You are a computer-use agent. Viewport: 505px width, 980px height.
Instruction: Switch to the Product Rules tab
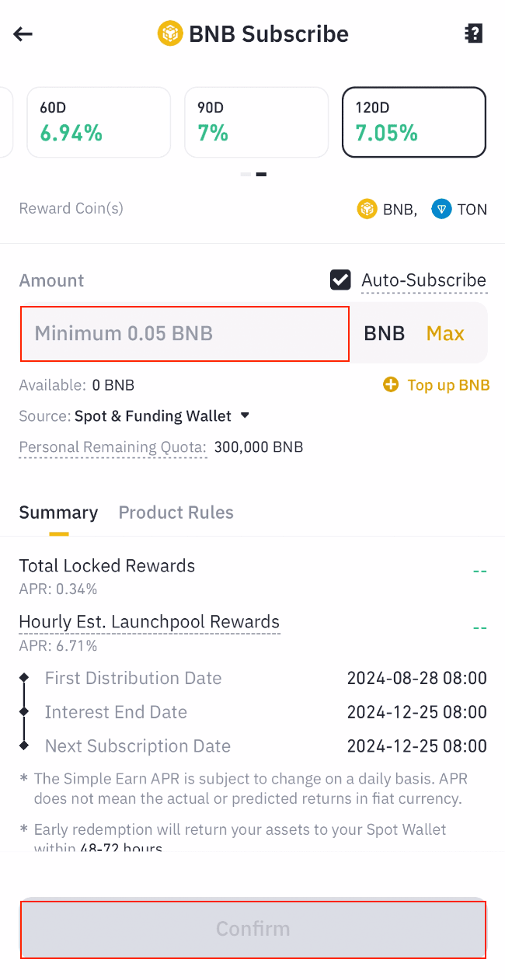tap(176, 513)
